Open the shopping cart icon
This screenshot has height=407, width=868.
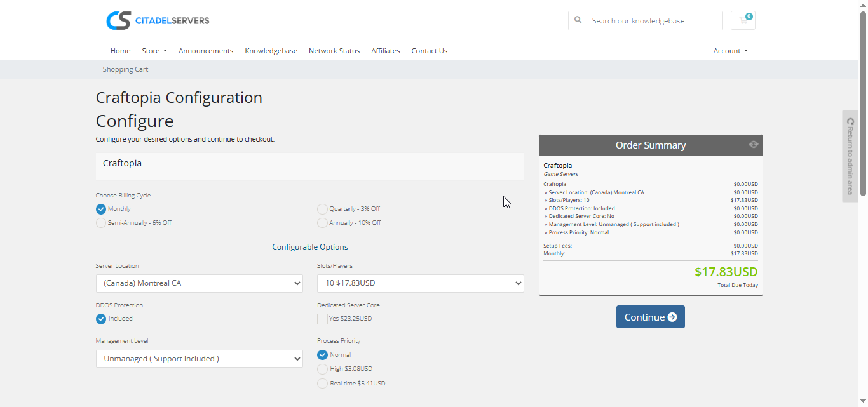click(743, 20)
